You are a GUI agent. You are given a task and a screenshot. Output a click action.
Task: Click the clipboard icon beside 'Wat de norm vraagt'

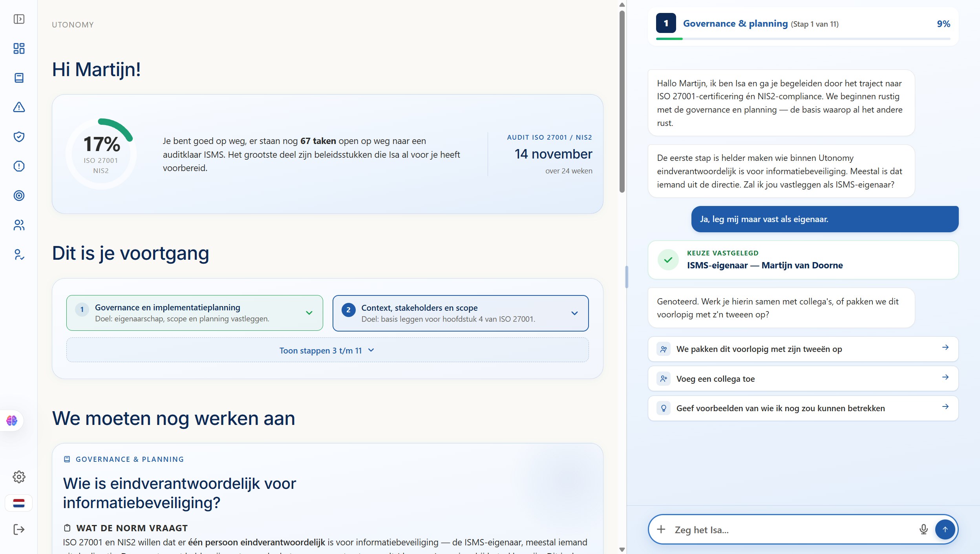pyautogui.click(x=67, y=528)
